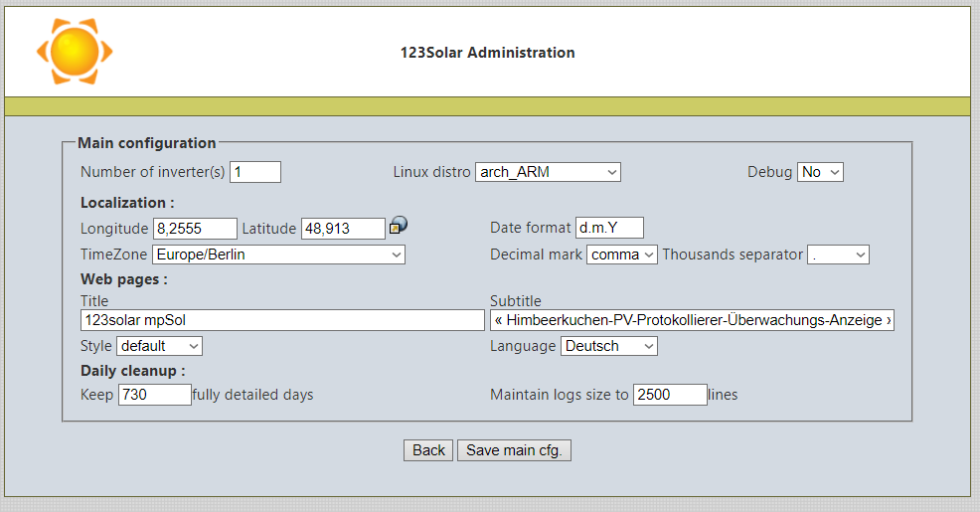This screenshot has width=980, height=512.
Task: Select the Date format text field
Action: pyautogui.click(x=609, y=228)
